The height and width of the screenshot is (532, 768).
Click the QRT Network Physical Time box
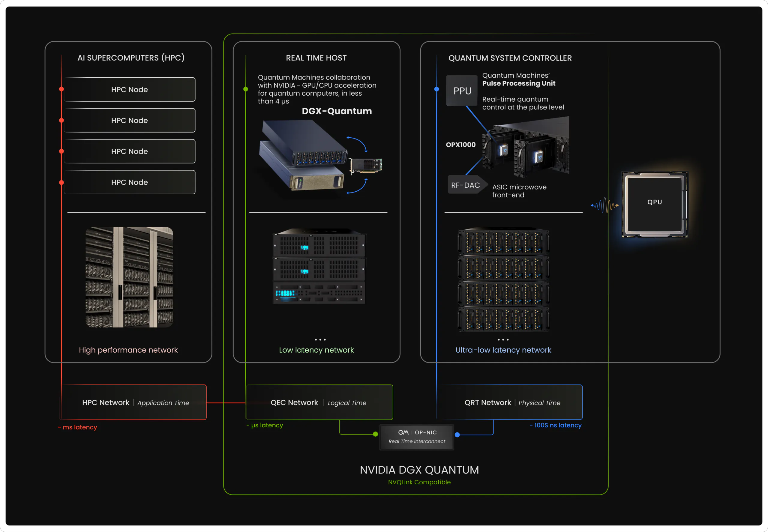[x=510, y=402]
